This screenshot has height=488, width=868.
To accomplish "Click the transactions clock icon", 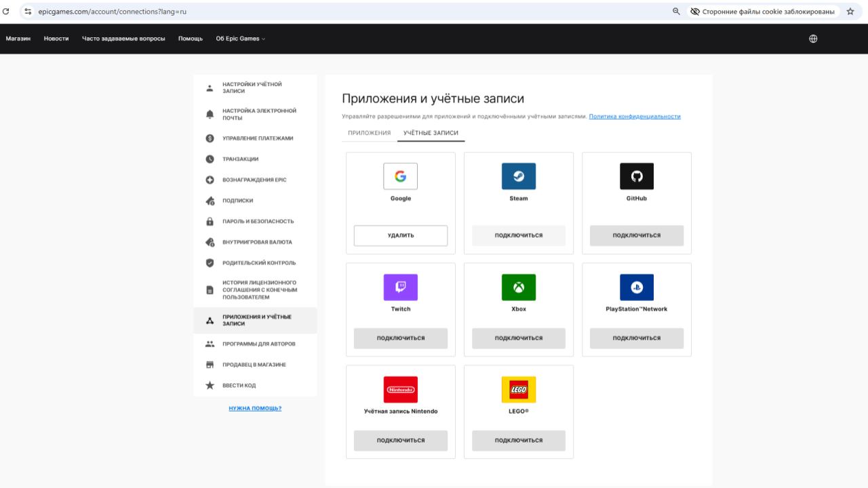I will pyautogui.click(x=210, y=159).
